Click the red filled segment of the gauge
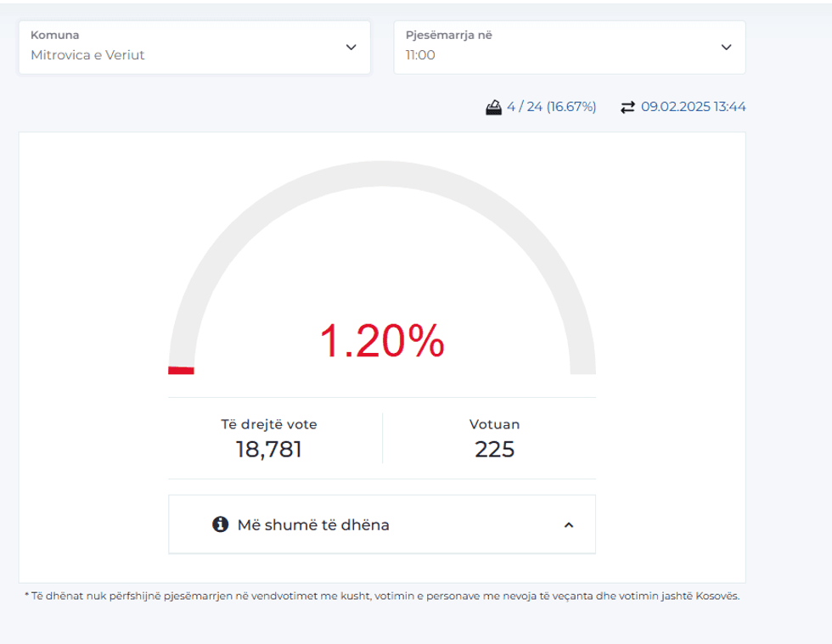Viewport: 832px width, 644px height. click(x=181, y=370)
